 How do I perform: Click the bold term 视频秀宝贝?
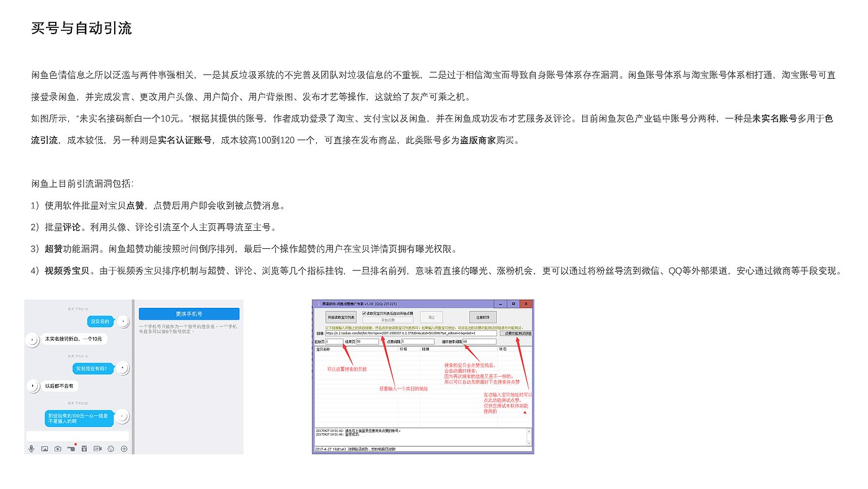(x=67, y=271)
